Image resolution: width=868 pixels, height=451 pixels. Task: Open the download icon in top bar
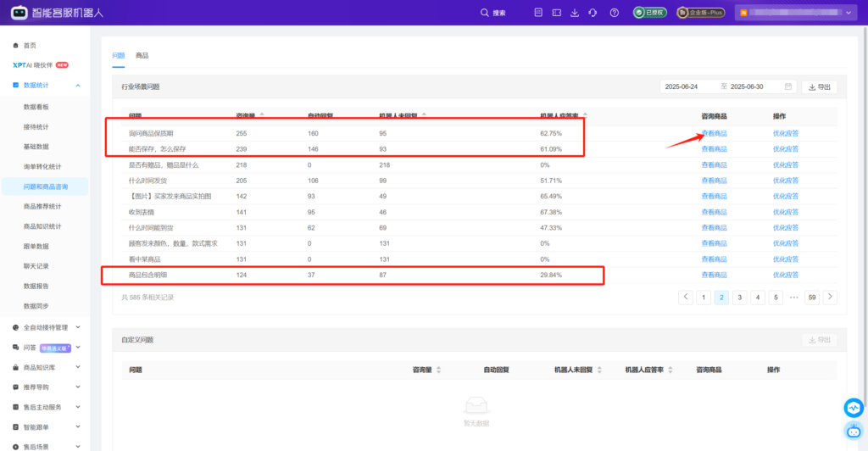pyautogui.click(x=575, y=13)
